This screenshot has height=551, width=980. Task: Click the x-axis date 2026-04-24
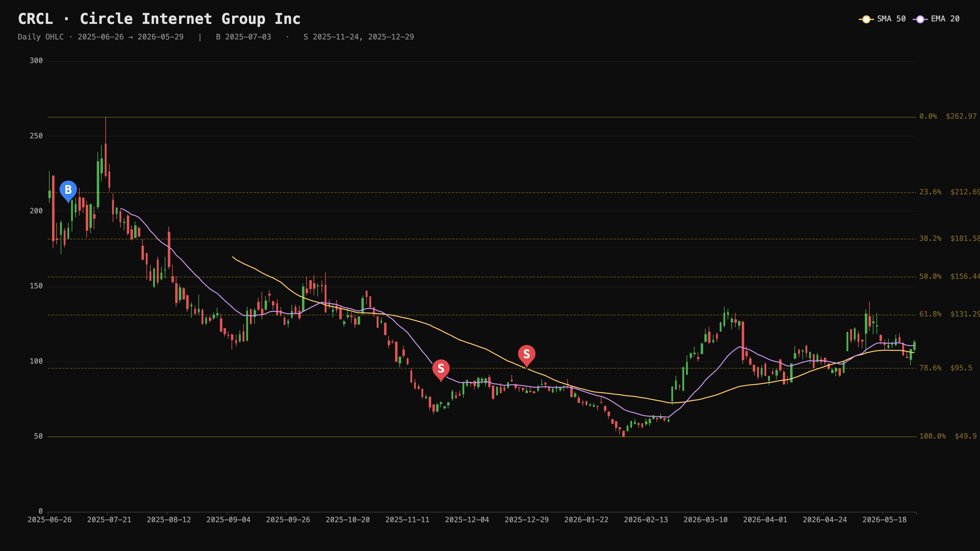825,520
